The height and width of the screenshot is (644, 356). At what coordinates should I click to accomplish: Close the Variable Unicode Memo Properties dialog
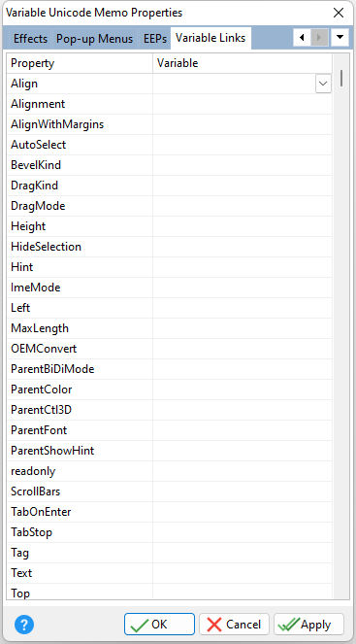click(x=339, y=13)
